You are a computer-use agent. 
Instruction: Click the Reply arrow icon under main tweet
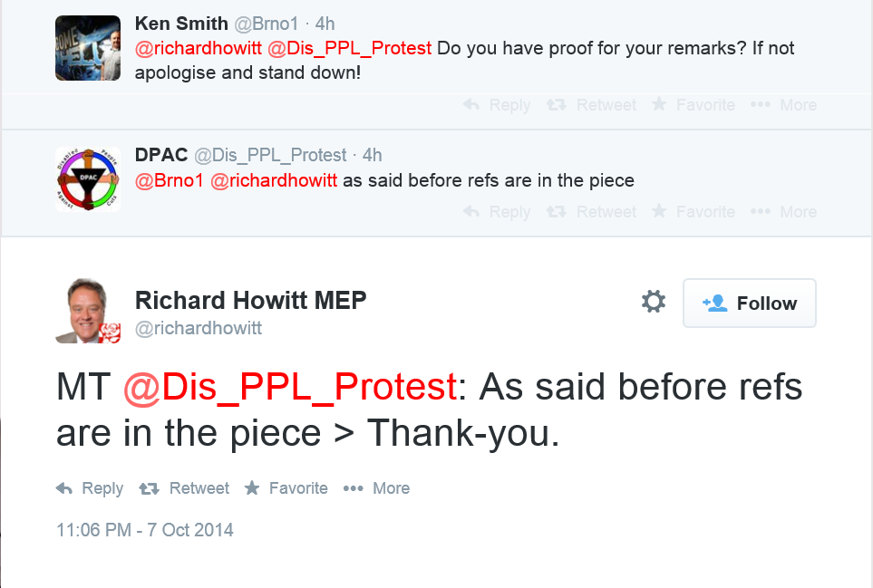(x=64, y=488)
